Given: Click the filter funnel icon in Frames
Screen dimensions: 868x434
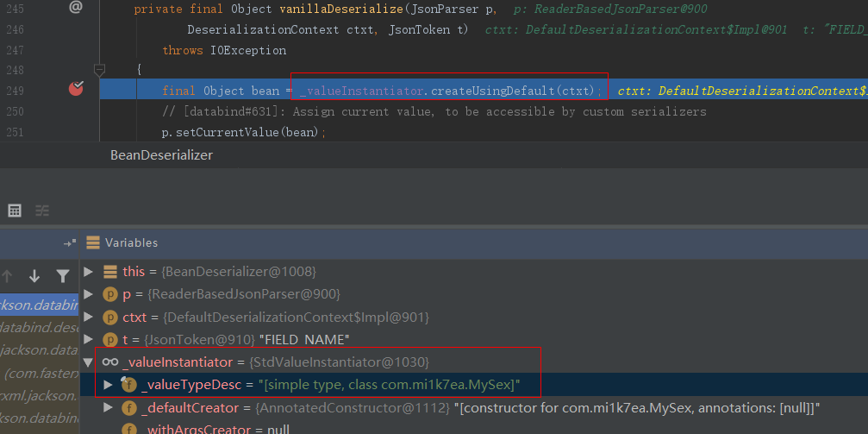Looking at the screenshot, I should point(62,276).
